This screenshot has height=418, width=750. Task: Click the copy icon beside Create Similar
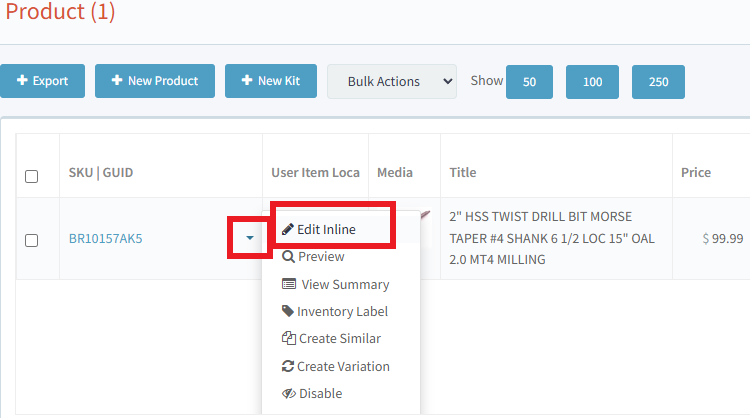click(289, 339)
